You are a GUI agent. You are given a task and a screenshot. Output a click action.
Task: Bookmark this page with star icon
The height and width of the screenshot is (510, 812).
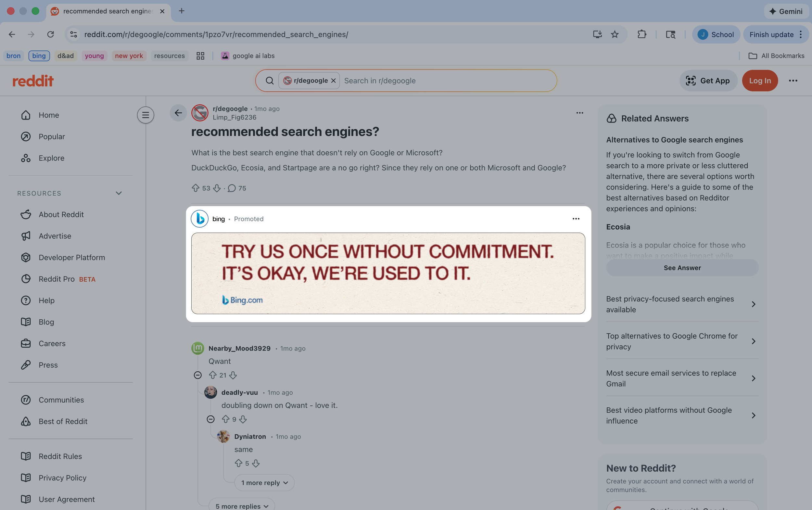point(615,34)
